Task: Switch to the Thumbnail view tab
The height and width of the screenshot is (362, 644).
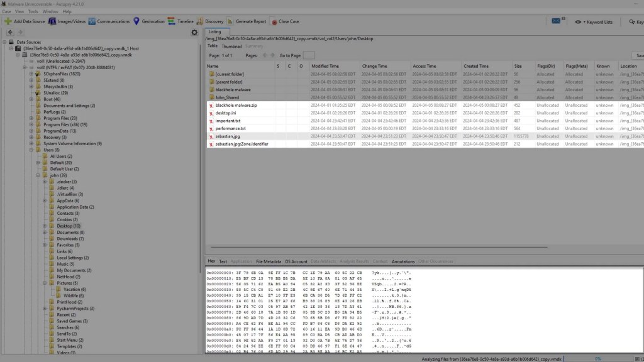Action: coord(231,46)
